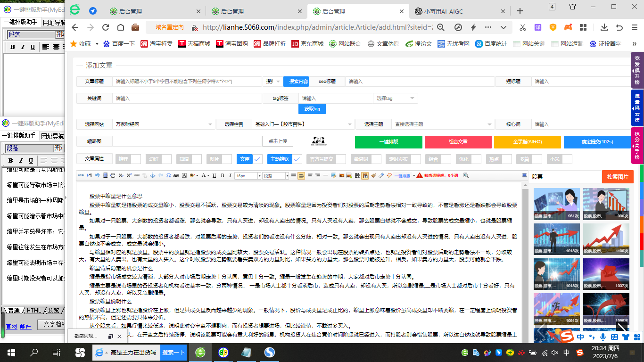The width and height of the screenshot is (644, 362).
Task: Toggle HTML source view in the editor toolbar
Action: [82, 175]
